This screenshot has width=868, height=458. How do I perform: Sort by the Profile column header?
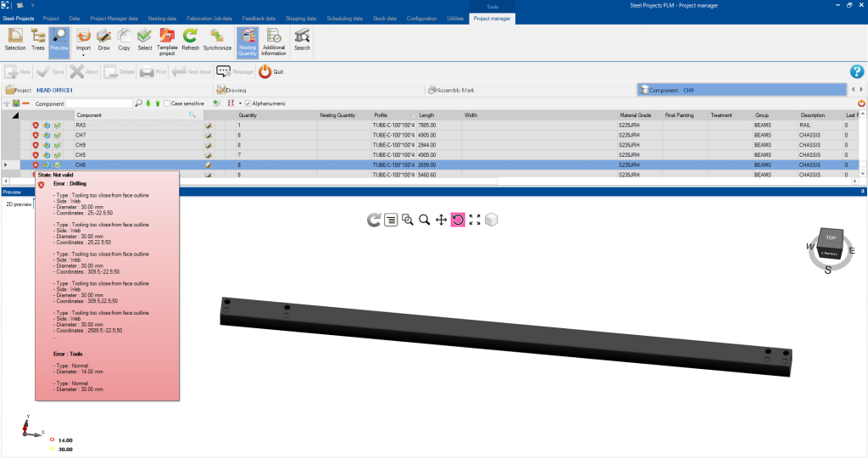(392, 115)
